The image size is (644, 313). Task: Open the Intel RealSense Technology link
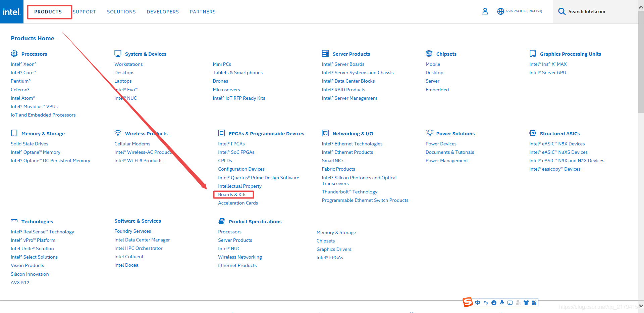[x=42, y=232]
